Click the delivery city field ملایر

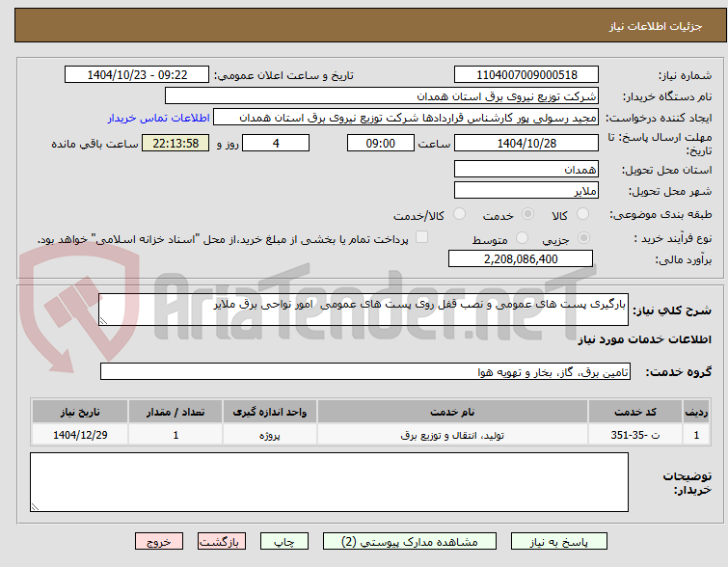pos(526,190)
